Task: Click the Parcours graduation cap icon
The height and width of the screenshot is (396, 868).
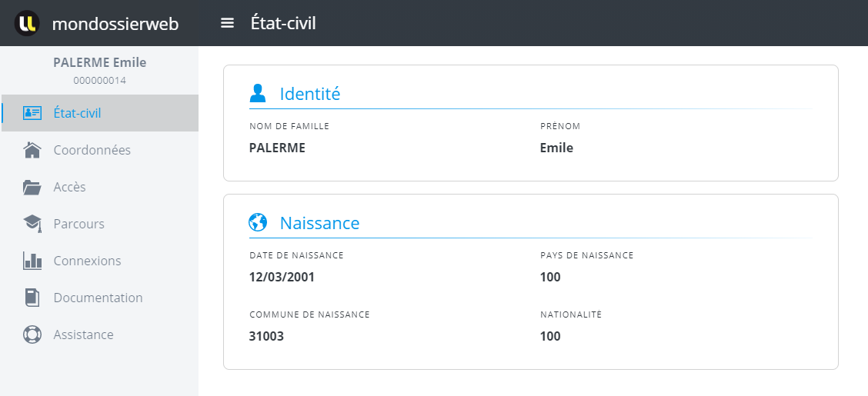Action: click(x=32, y=224)
